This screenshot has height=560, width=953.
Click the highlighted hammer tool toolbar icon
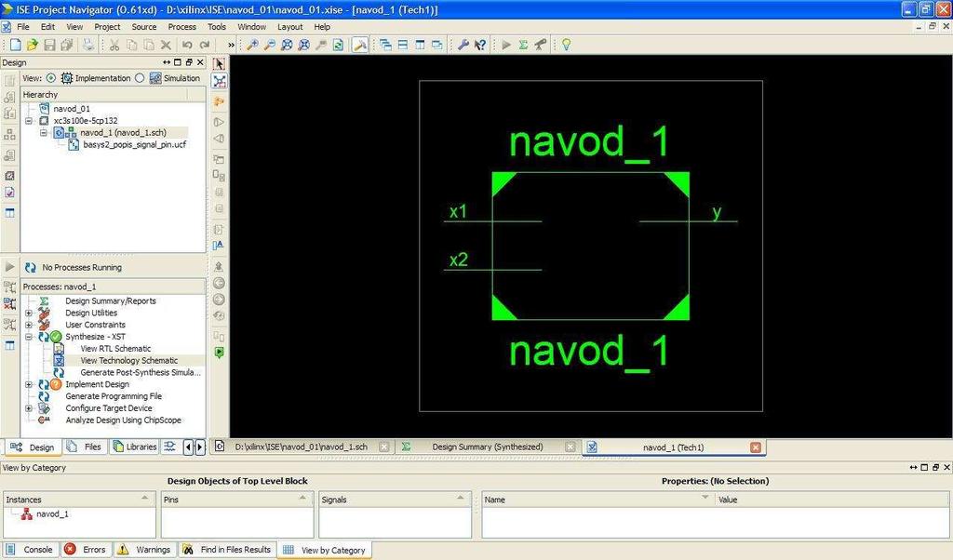360,45
